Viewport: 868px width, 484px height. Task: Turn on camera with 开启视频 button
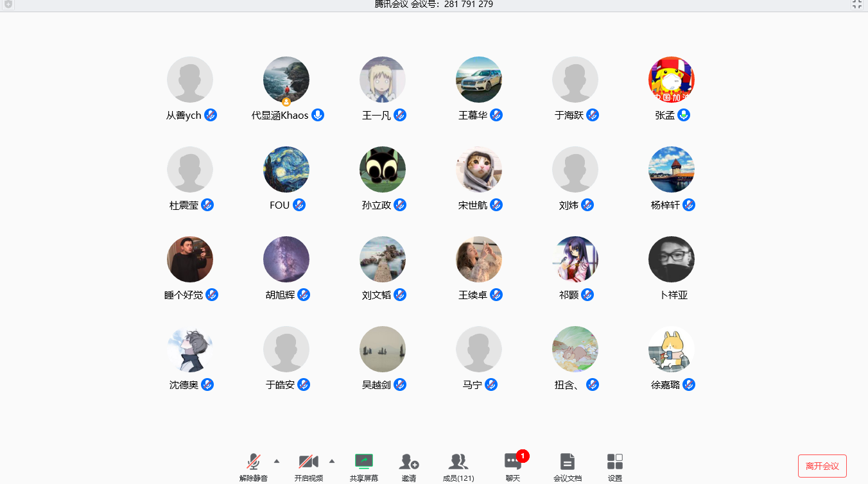pos(308,462)
